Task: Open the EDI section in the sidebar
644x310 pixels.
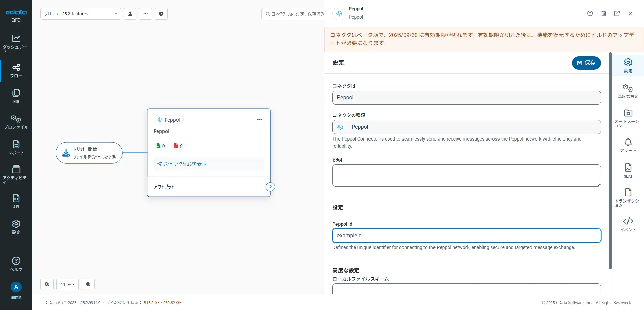Action: 16,96
